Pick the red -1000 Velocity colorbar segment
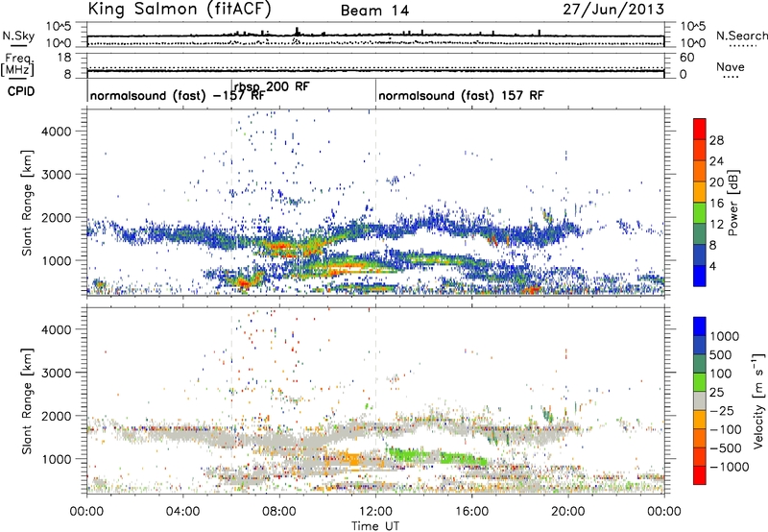Screen dimensions: 768x532 (x=700, y=475)
